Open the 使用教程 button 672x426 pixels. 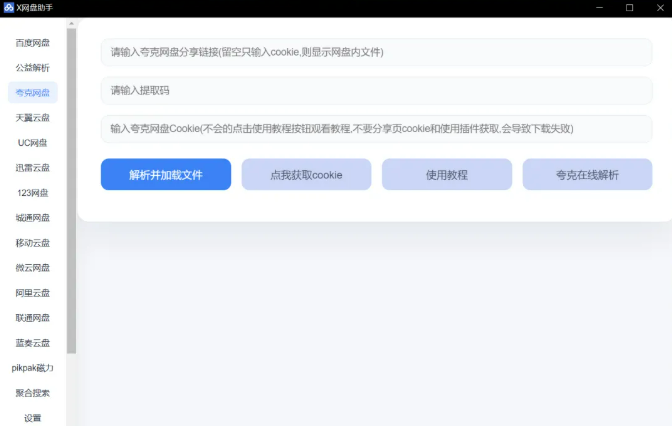click(x=447, y=175)
